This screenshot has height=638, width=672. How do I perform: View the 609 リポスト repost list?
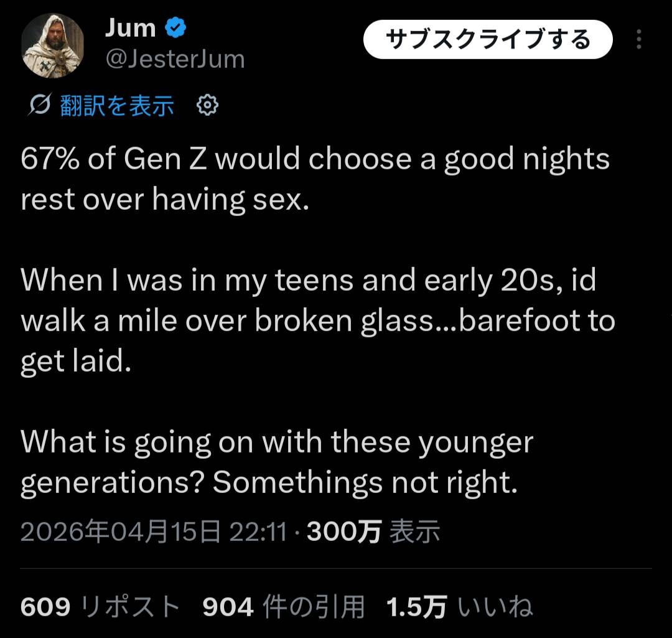100,607
